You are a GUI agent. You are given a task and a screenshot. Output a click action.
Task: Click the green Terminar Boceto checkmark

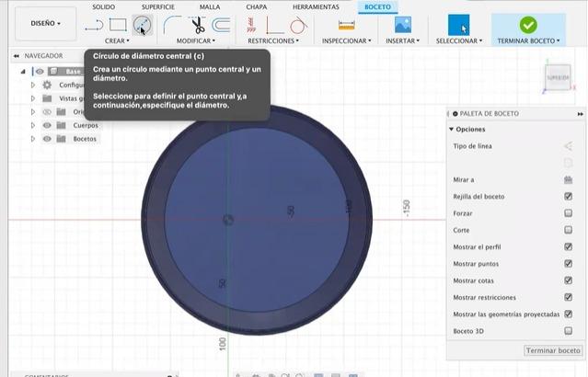coord(528,25)
